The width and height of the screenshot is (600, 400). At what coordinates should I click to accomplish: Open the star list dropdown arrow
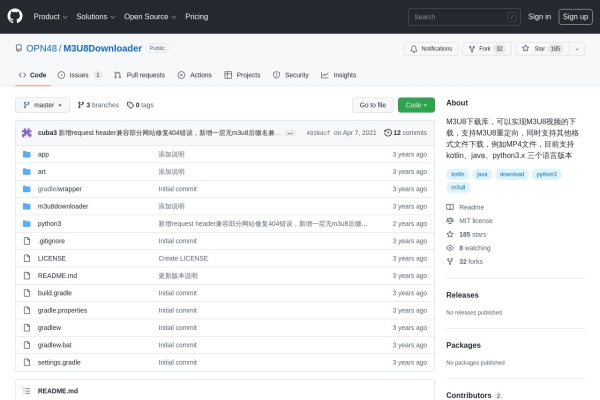click(x=582, y=48)
